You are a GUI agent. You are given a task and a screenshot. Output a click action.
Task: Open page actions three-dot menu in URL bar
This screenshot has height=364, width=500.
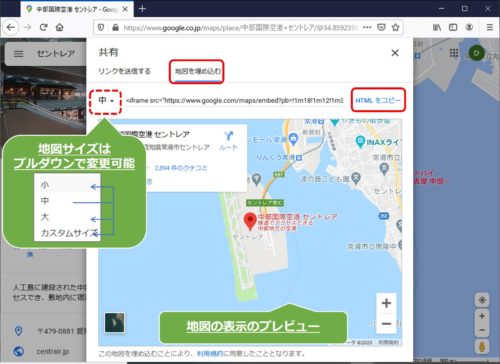pos(367,27)
